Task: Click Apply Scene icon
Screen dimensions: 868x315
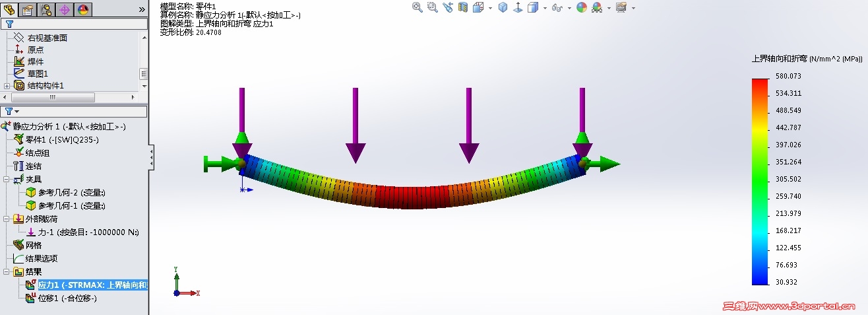Action: 597,7
